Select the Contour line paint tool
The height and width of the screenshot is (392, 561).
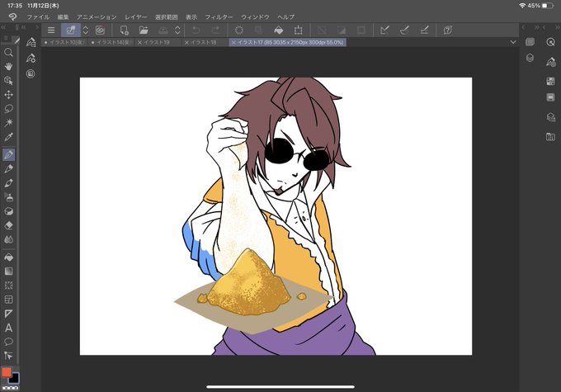(x=8, y=286)
